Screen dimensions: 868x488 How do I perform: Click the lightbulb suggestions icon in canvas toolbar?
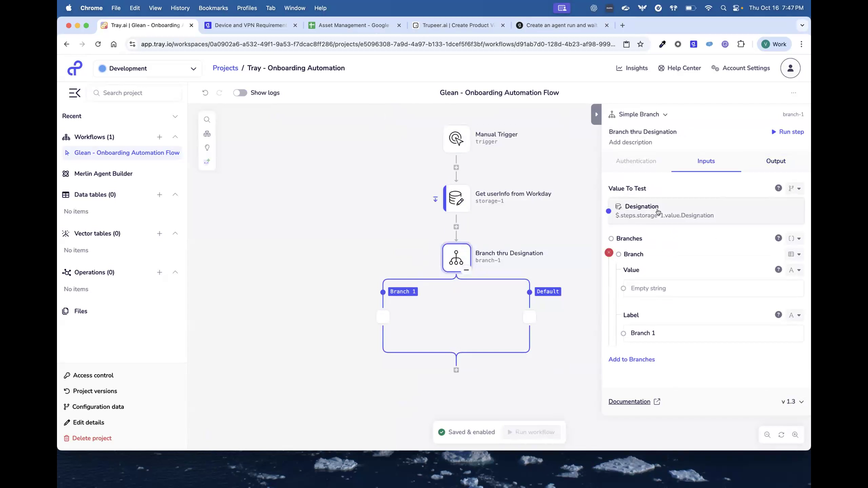click(x=207, y=148)
